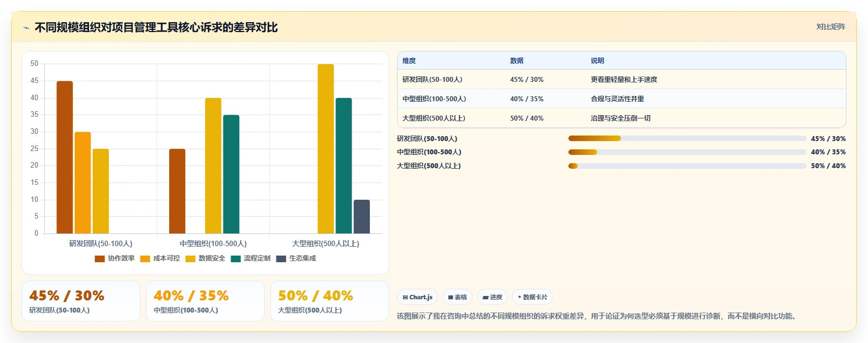868x343 pixels.
Task: Select the Chart.js tag chip
Action: pos(417,297)
